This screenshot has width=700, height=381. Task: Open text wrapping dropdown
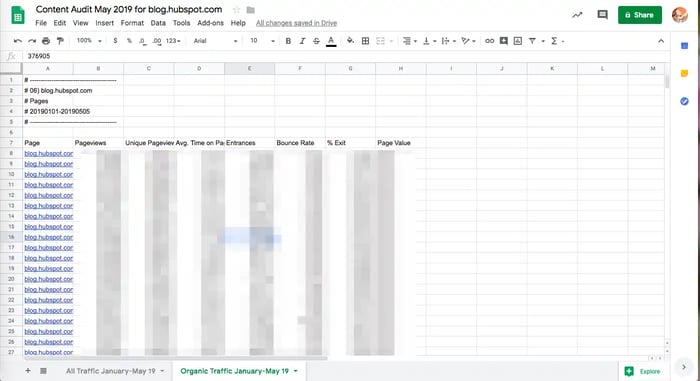[x=448, y=41]
